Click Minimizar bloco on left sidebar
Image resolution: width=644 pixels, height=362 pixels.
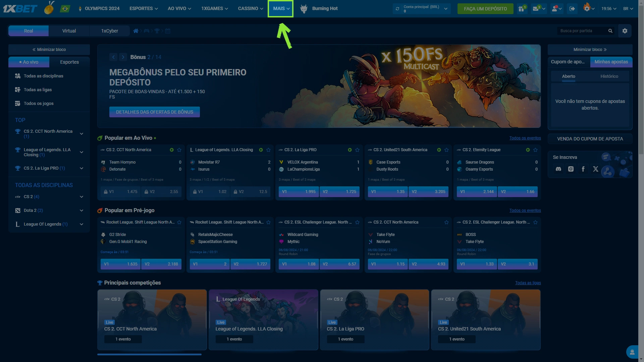tap(49, 50)
